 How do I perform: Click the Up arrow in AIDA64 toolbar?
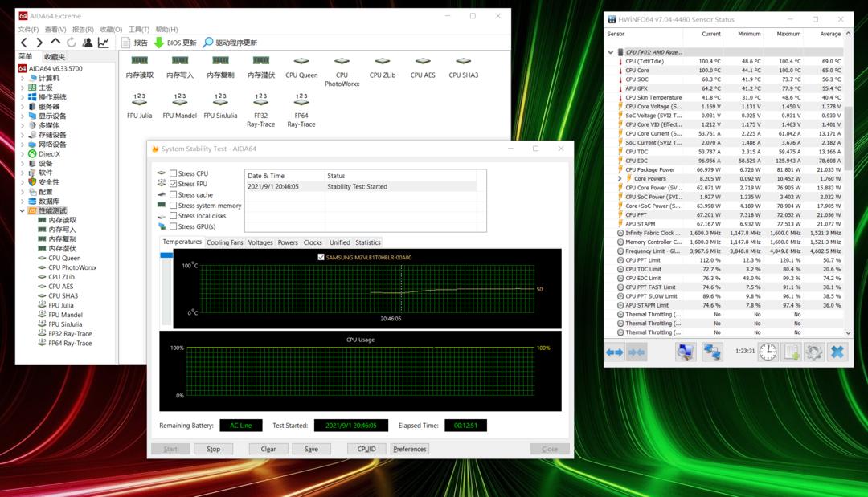[55, 42]
